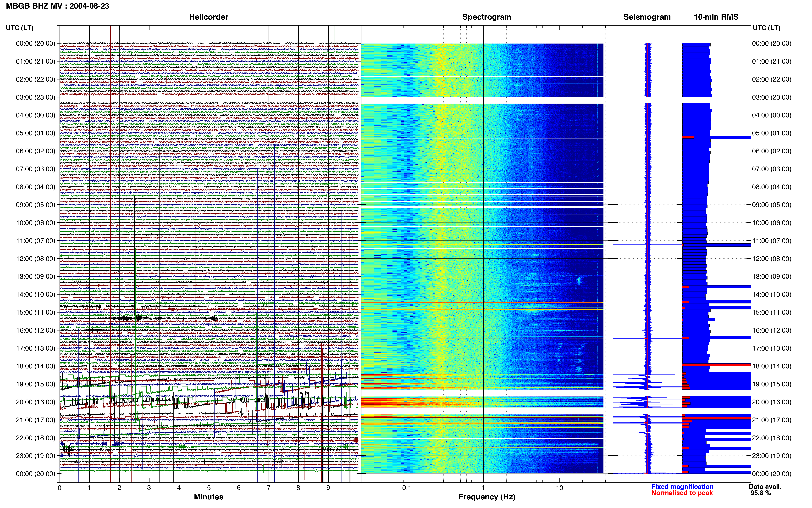Click the left '10:00 (06:00)' time label
The height and width of the screenshot is (508, 812).
coord(36,223)
